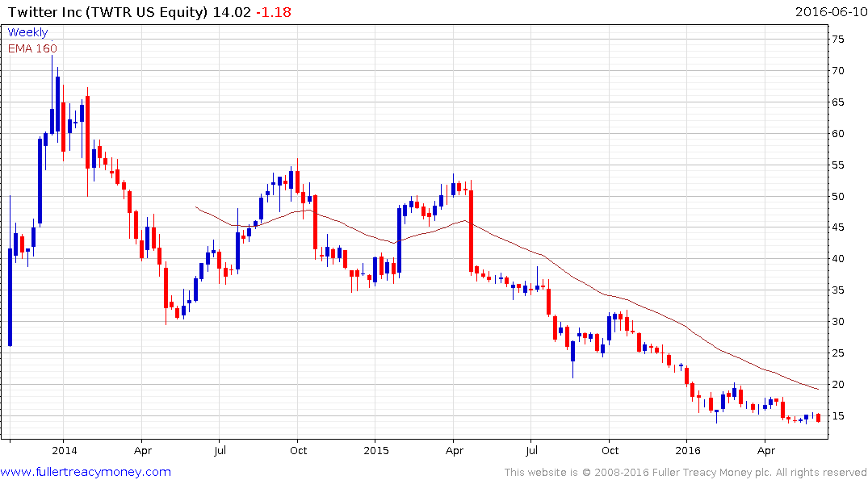
Task: Click the 70 price axis label
Action: click(837, 71)
